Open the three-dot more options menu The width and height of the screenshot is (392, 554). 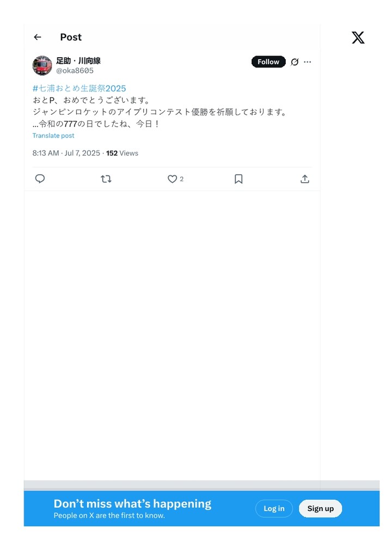[308, 62]
